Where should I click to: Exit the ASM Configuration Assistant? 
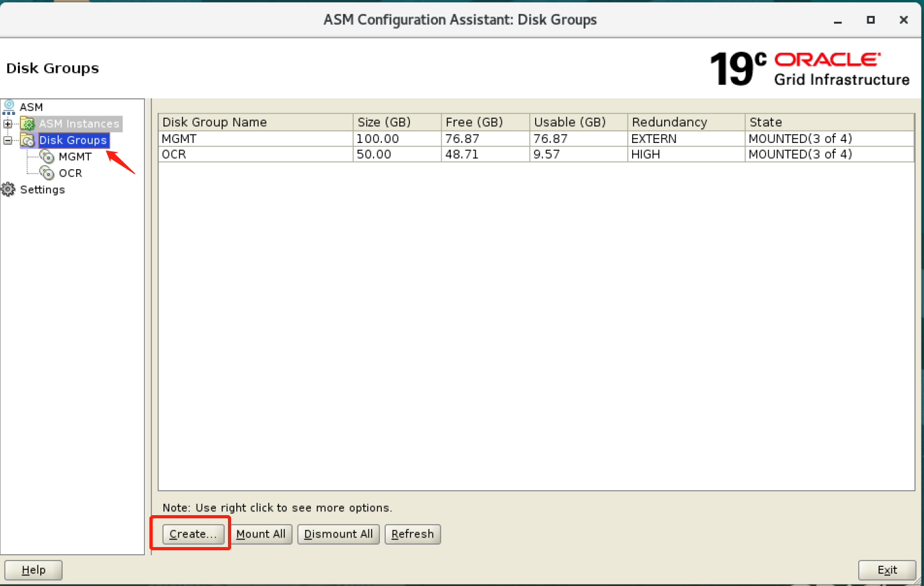(x=887, y=570)
